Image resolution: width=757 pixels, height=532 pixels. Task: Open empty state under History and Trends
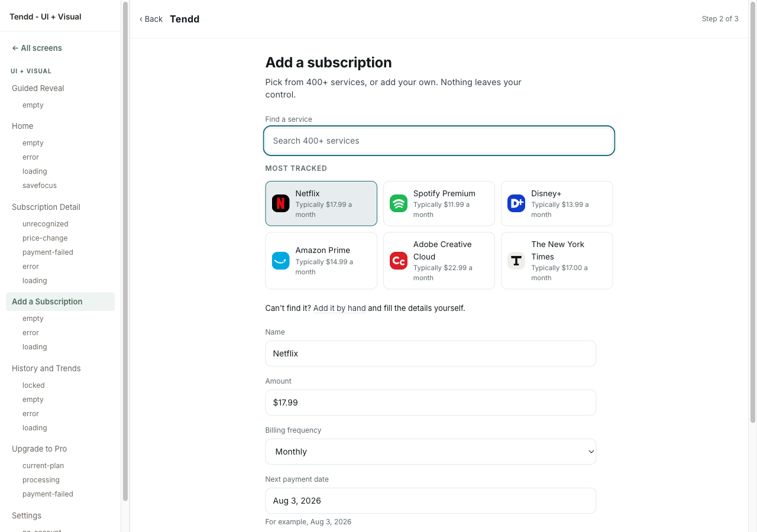[33, 400]
